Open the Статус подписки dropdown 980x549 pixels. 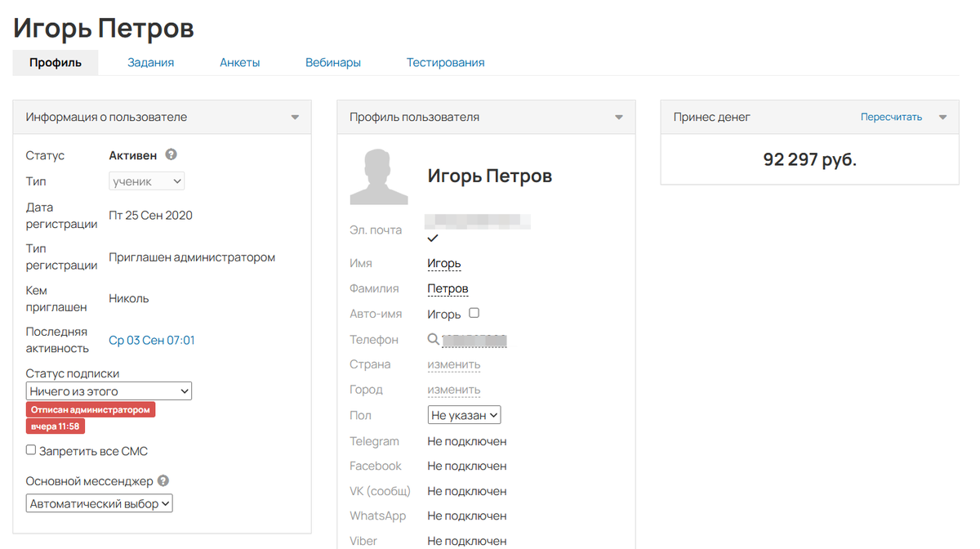pos(109,391)
